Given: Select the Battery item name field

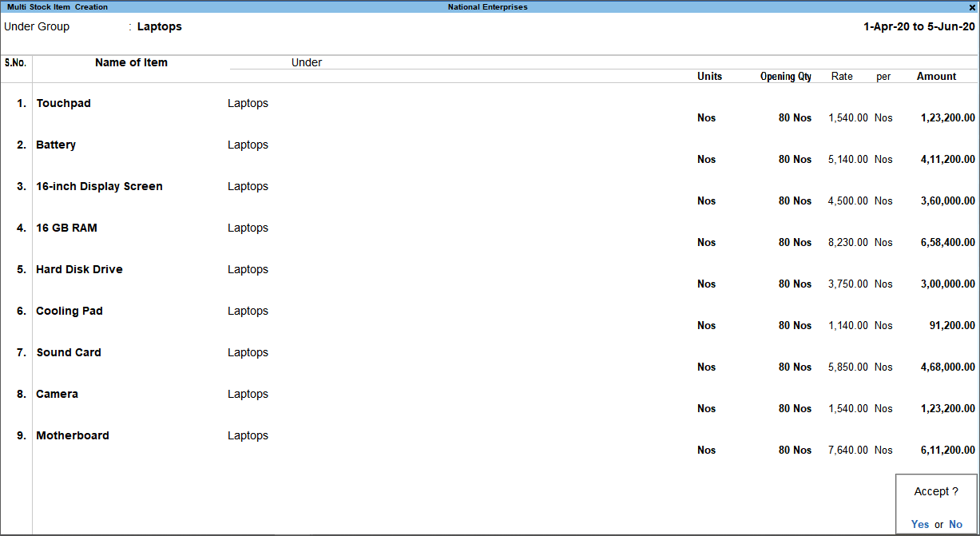Looking at the screenshot, I should click(55, 145).
